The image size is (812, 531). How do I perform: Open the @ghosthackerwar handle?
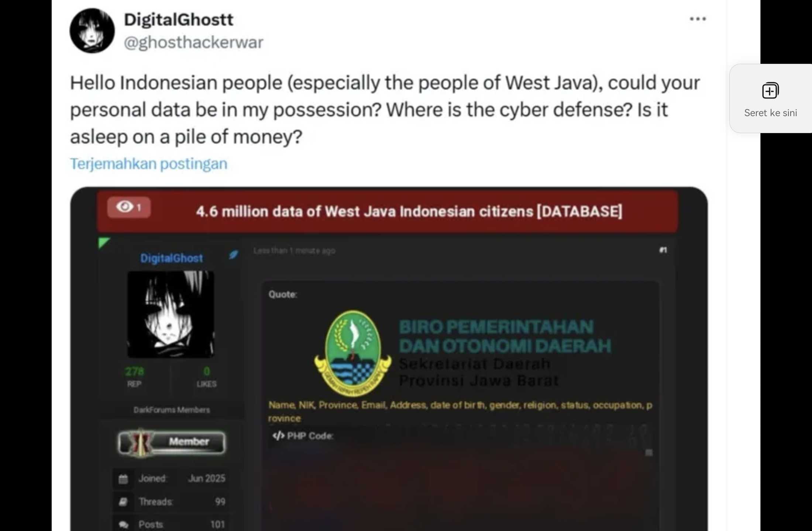click(x=193, y=42)
